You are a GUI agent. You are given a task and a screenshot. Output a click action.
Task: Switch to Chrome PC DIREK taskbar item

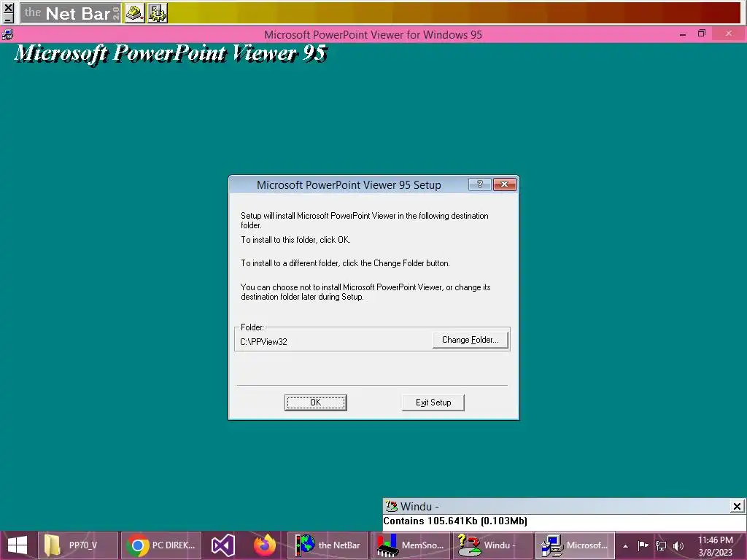click(x=161, y=545)
